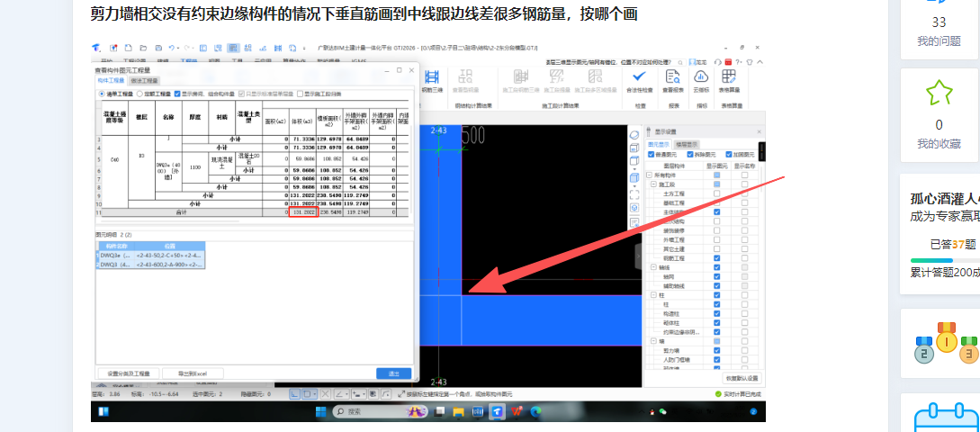980x432 pixels.
Task: Collapse the 墙 tree node
Action: tap(653, 341)
